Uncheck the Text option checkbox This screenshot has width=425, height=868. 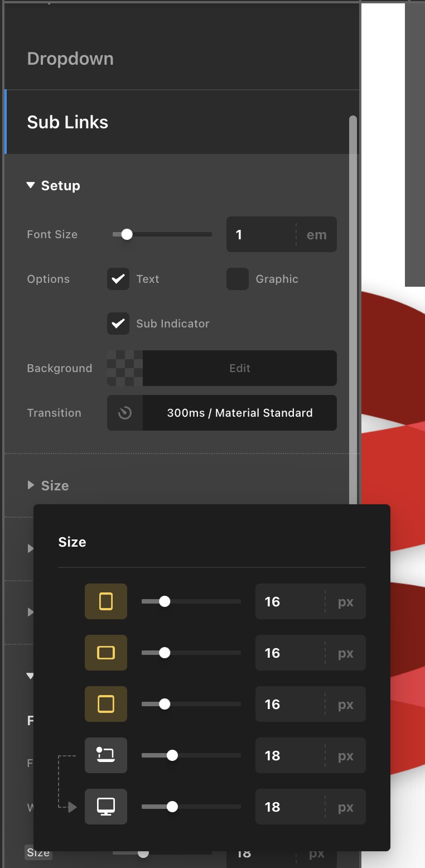click(118, 279)
